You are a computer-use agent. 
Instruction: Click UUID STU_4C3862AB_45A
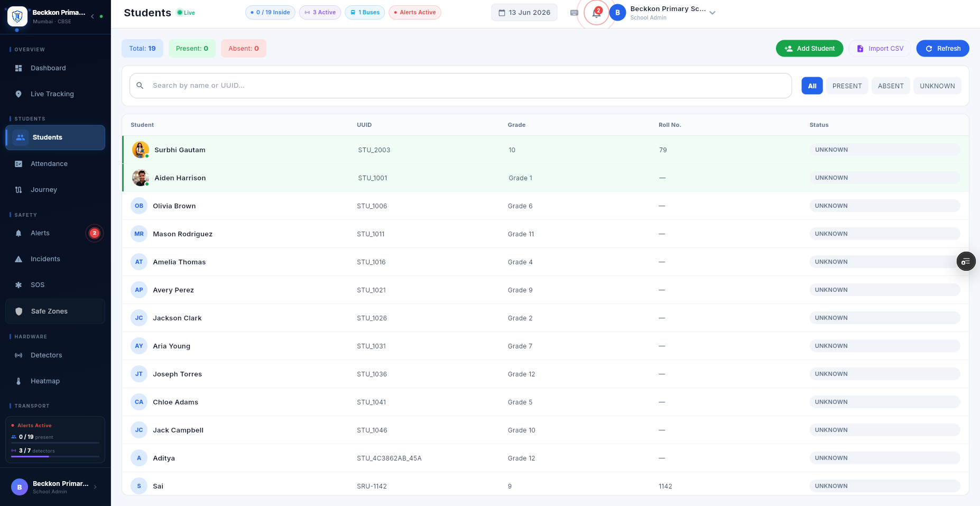point(389,458)
